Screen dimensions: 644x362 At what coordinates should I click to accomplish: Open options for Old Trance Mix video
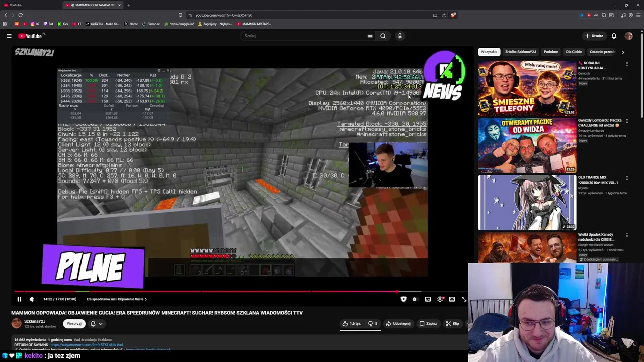627,178
